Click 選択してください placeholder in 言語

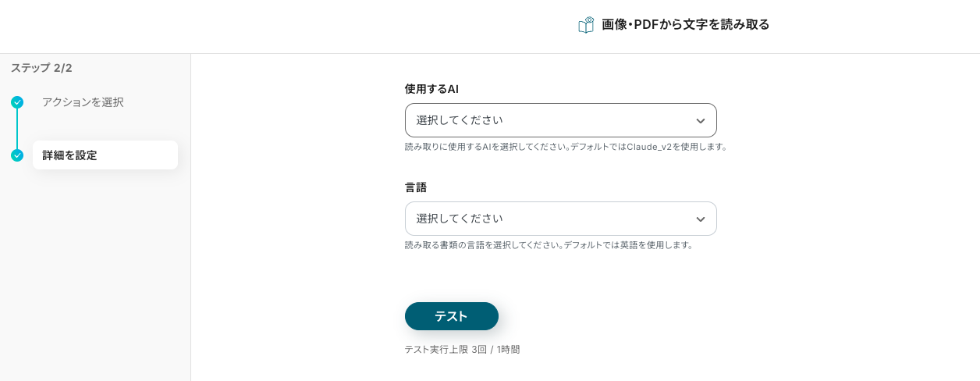pyautogui.click(x=460, y=219)
